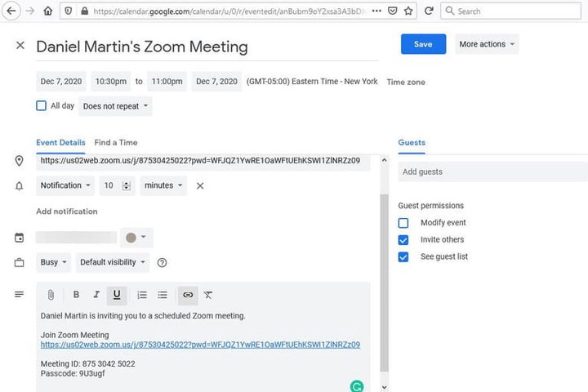Go to the browser home page icon

(48, 11)
